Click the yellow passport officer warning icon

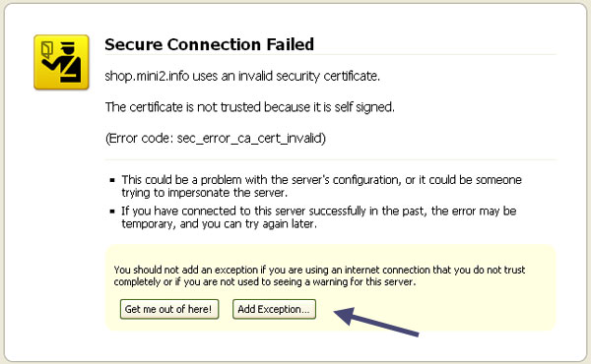click(61, 62)
